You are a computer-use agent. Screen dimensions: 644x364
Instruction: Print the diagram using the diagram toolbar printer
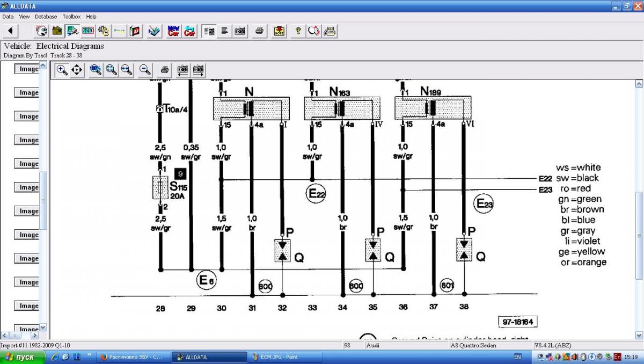165,70
